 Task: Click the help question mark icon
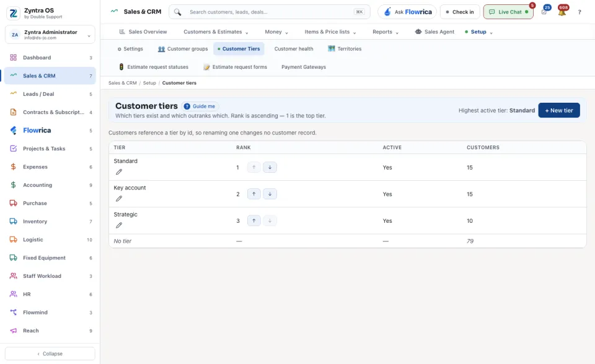[580, 12]
